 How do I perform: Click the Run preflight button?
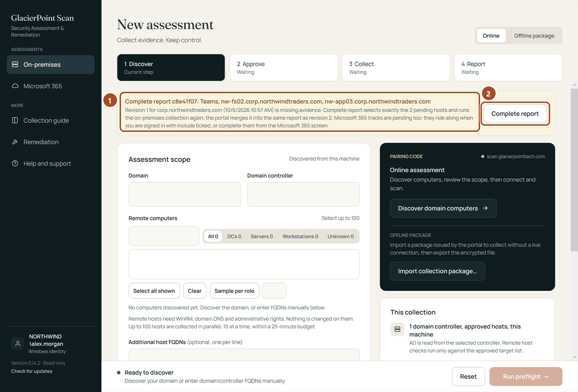[x=526, y=376]
